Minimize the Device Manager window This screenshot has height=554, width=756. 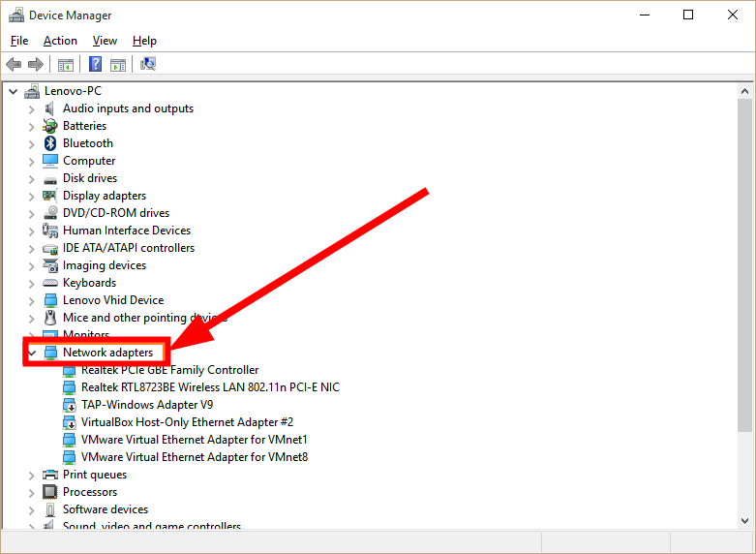(645, 15)
